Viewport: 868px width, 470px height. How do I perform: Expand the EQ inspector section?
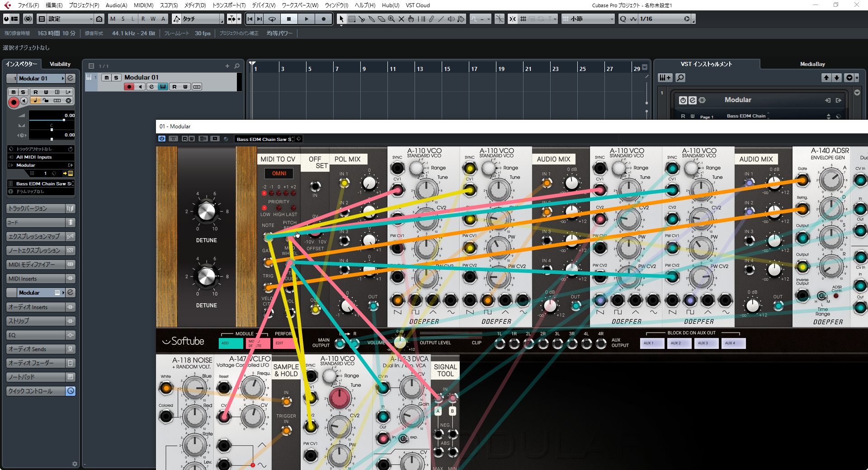click(x=41, y=335)
